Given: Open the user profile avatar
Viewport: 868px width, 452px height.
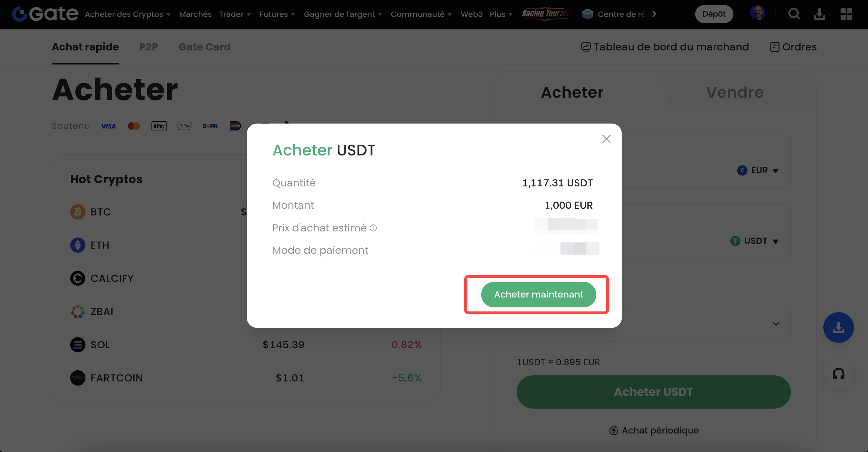Looking at the screenshot, I should click(x=757, y=13).
